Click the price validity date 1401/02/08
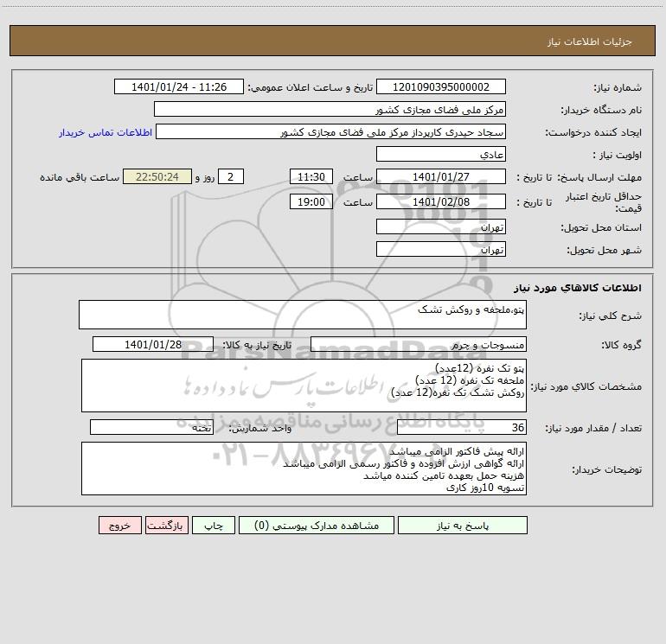666x644 pixels. [441, 201]
